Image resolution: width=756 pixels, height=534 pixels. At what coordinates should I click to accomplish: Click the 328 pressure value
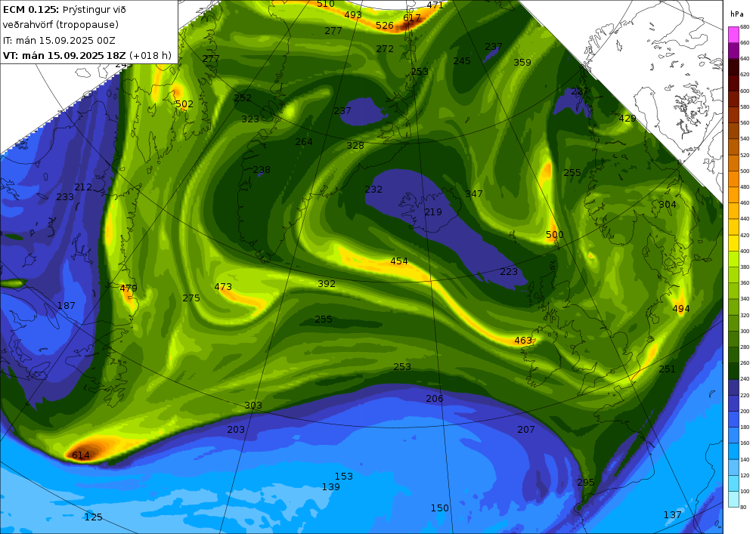pyautogui.click(x=355, y=146)
